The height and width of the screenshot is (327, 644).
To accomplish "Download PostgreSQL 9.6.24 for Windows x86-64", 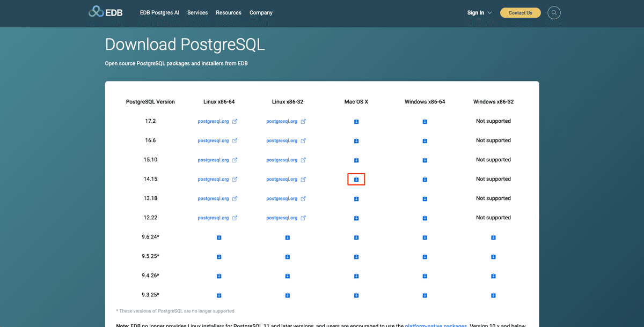I will 425,237.
